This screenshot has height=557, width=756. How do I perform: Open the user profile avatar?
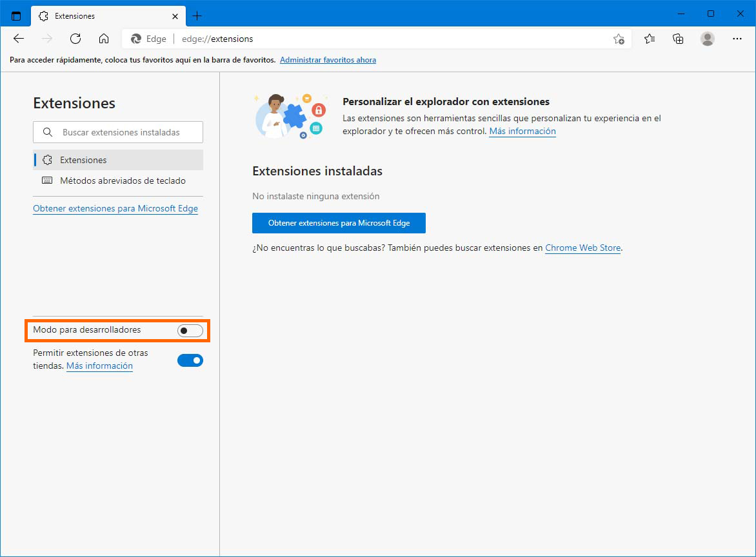click(x=708, y=39)
